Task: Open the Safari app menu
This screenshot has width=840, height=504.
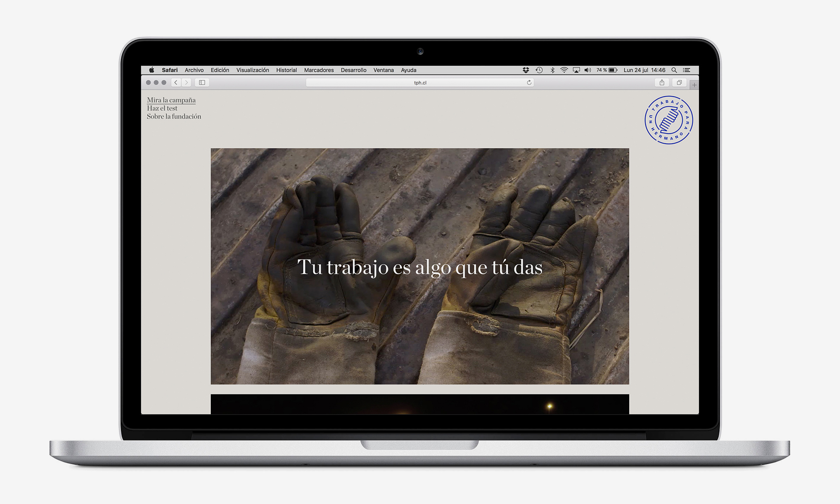Action: (x=170, y=70)
